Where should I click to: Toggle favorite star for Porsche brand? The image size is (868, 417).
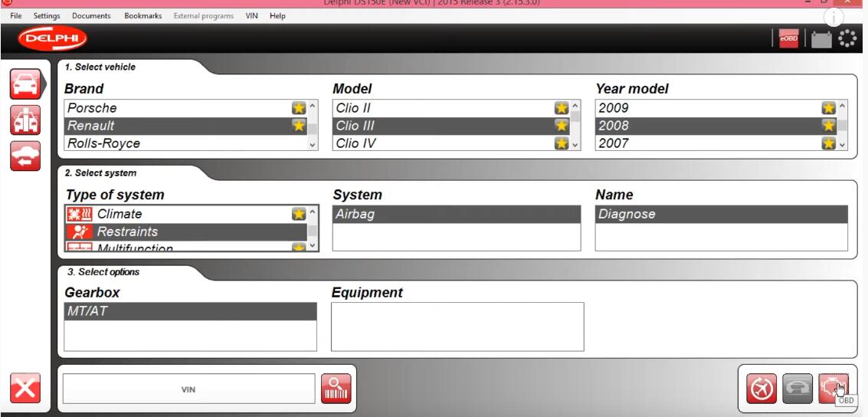click(299, 108)
